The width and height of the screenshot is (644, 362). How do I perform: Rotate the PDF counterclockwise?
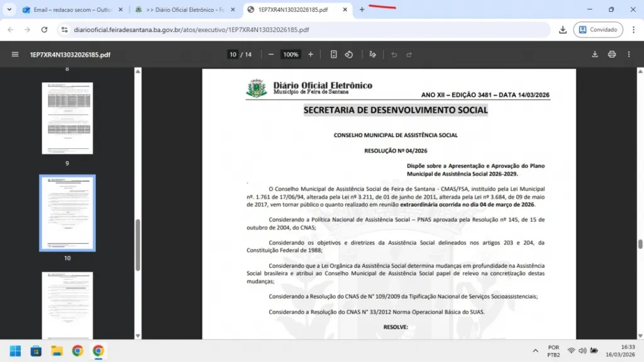tap(349, 55)
